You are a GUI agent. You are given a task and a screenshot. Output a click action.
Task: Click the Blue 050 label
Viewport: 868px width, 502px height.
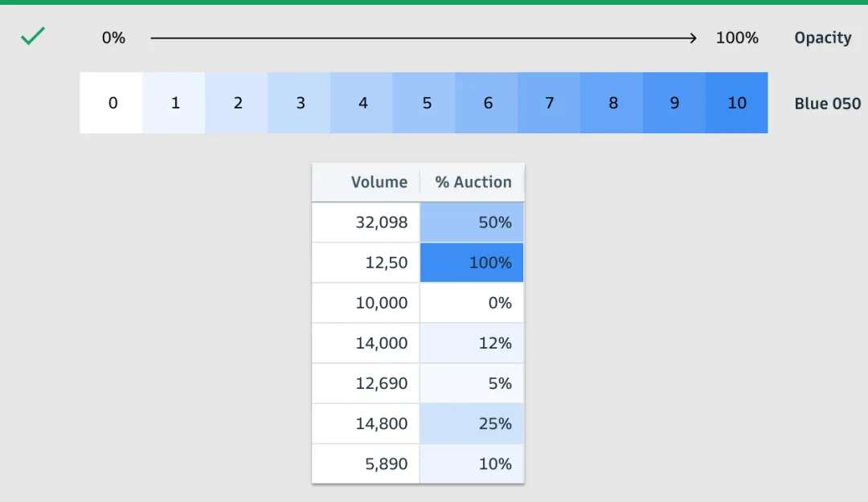pos(827,104)
